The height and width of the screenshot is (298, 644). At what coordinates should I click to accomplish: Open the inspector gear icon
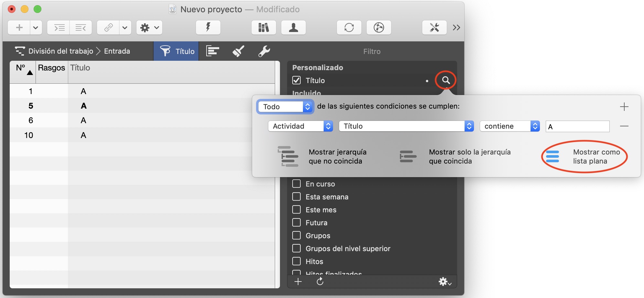145,27
